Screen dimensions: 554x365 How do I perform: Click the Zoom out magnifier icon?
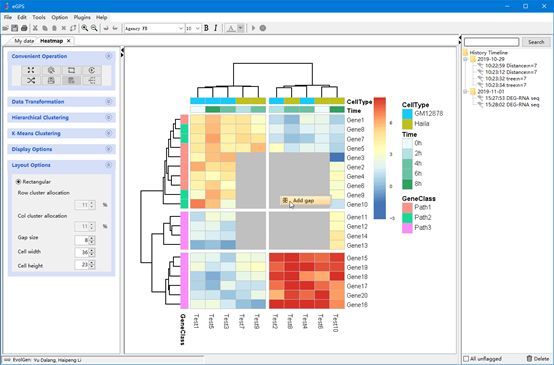[94, 28]
